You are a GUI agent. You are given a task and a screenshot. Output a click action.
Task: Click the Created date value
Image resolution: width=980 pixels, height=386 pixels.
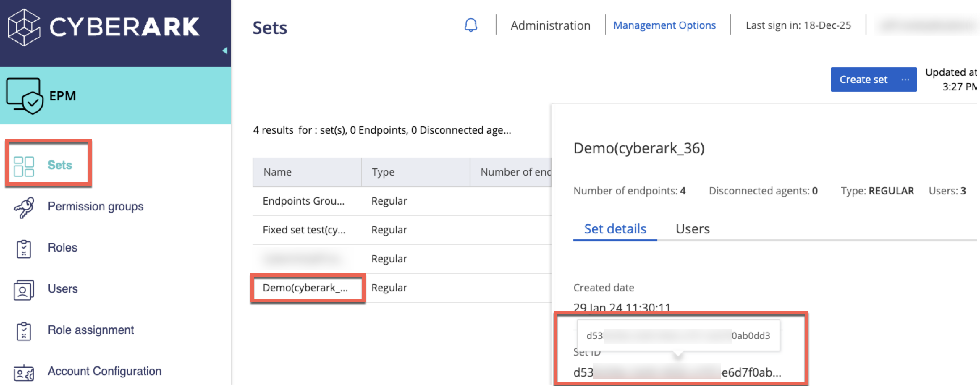pos(622,307)
